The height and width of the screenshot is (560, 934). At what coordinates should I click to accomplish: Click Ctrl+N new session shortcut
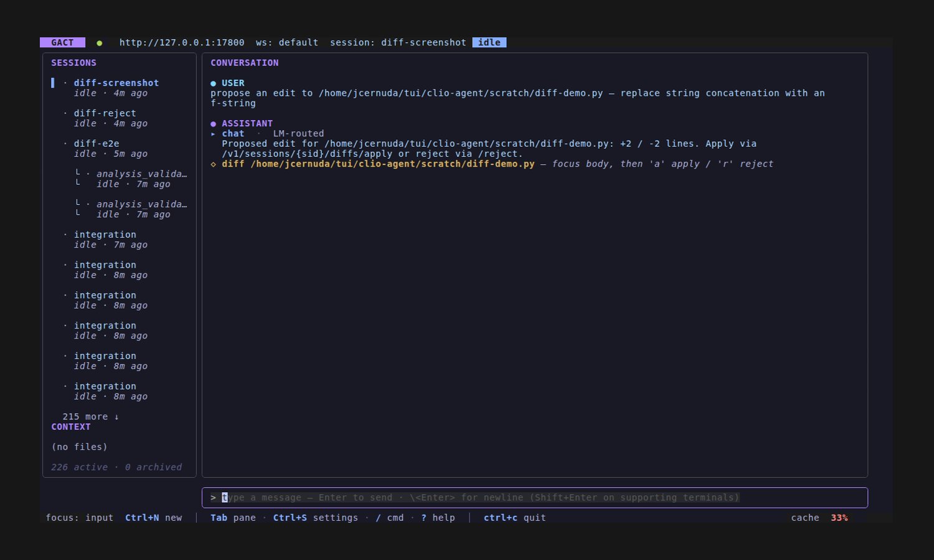pyautogui.click(x=154, y=518)
